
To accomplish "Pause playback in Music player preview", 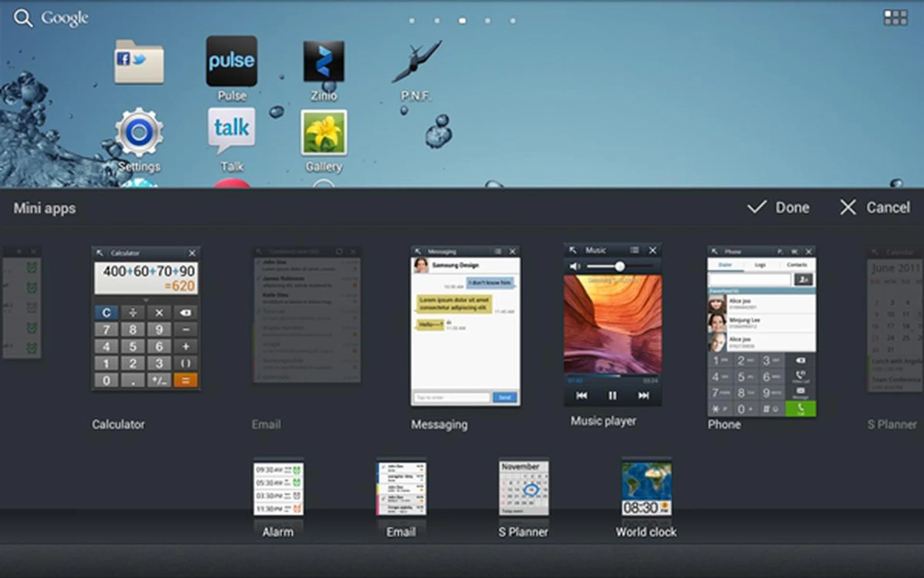I will [612, 395].
